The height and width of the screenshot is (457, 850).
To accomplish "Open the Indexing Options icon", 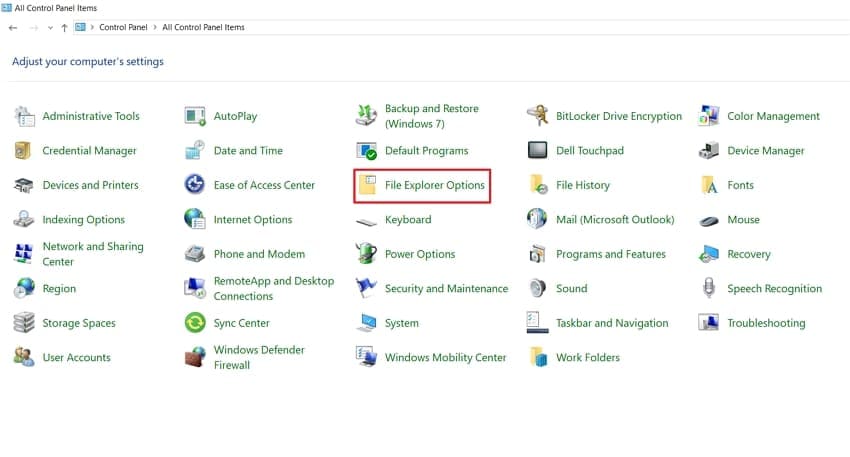I will click(x=24, y=220).
